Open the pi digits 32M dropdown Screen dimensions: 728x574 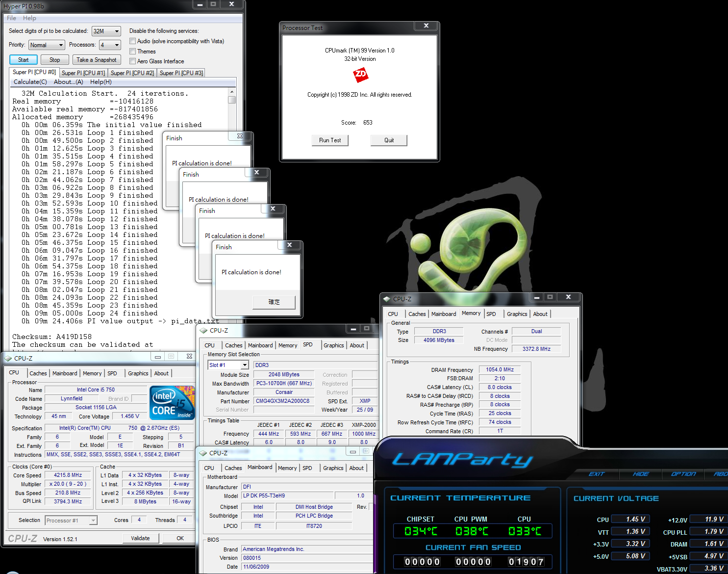coord(106,31)
